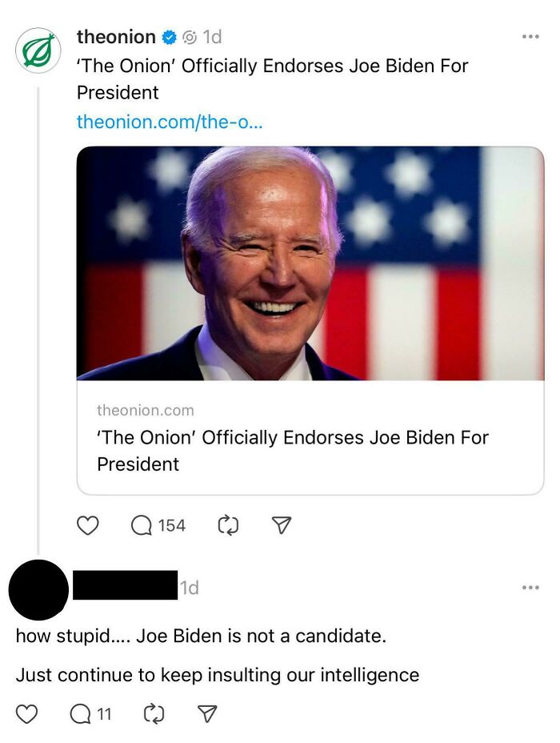The height and width of the screenshot is (743, 560).
Task: Like The Onion's post with the heart icon
Action: pyautogui.click(x=88, y=525)
